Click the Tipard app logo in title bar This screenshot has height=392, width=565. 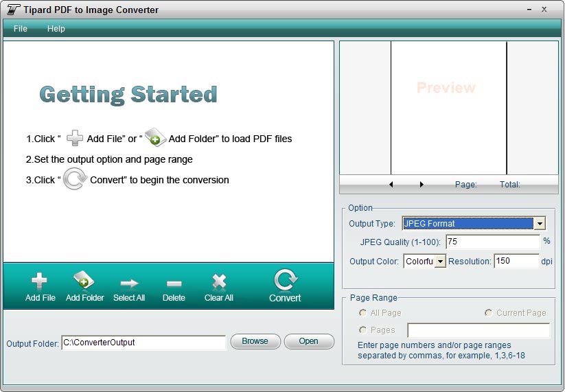coord(13,10)
